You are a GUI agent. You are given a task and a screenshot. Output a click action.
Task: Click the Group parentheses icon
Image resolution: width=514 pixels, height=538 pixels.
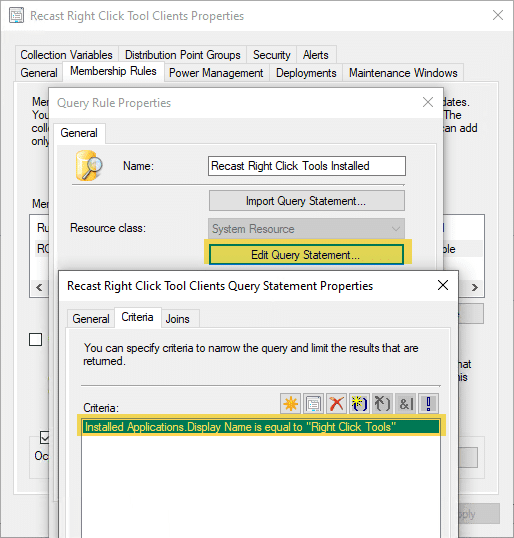click(x=359, y=404)
